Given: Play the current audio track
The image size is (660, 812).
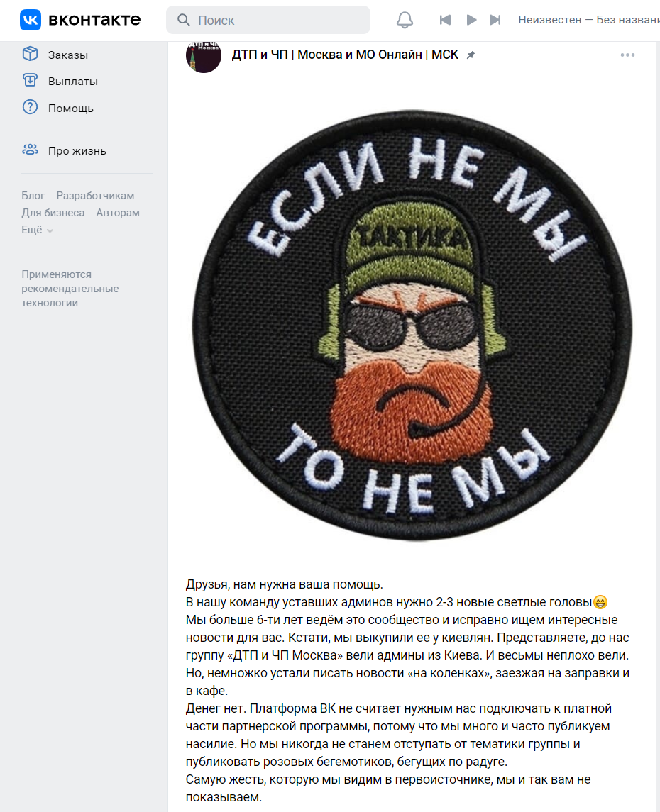Looking at the screenshot, I should click(471, 20).
